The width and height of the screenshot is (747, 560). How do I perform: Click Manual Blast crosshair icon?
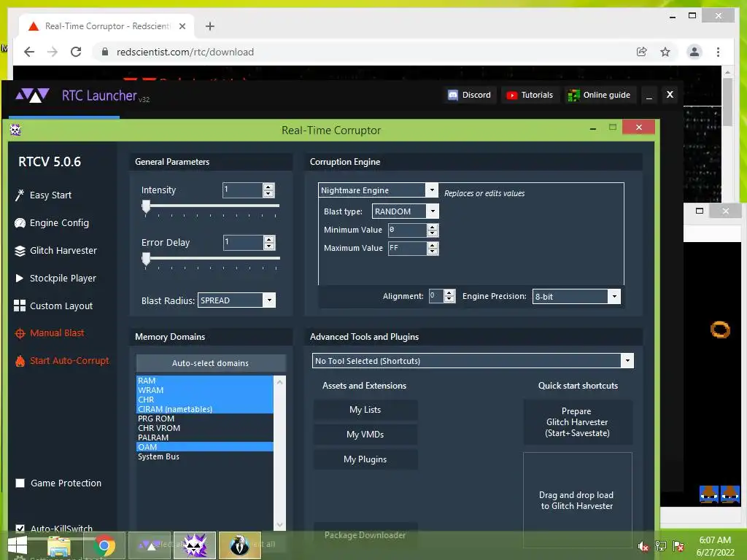tap(20, 333)
